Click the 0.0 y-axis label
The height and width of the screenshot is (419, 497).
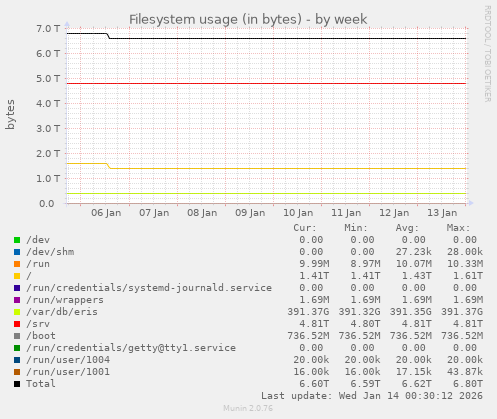[47, 204]
